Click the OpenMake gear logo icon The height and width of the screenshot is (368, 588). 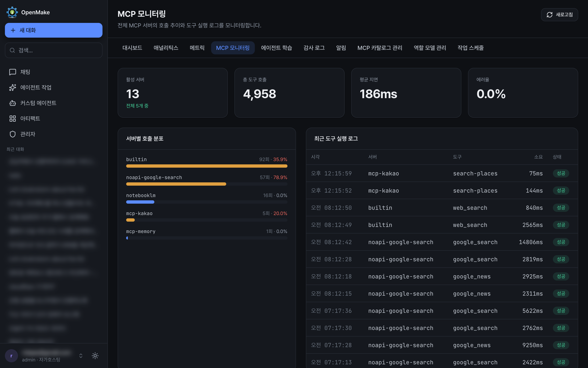tap(12, 12)
